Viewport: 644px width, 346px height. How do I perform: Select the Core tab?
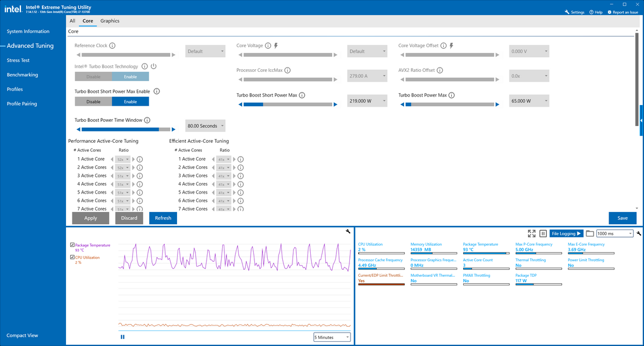tap(87, 21)
